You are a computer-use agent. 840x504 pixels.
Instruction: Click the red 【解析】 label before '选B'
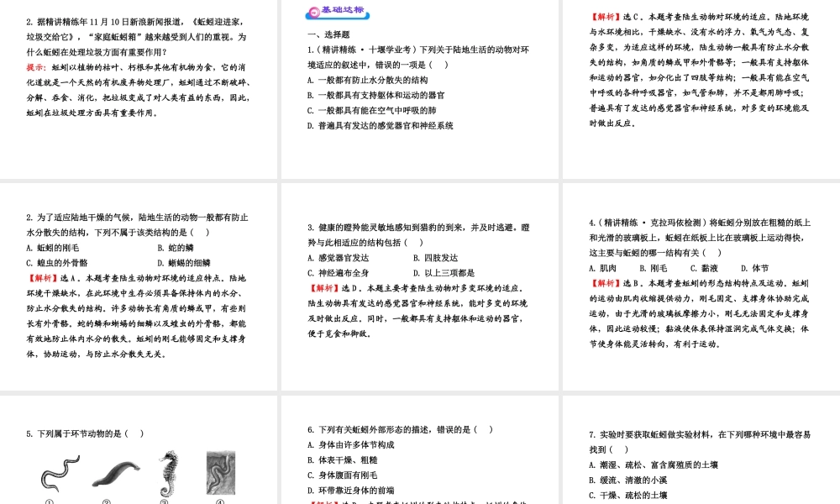click(606, 283)
